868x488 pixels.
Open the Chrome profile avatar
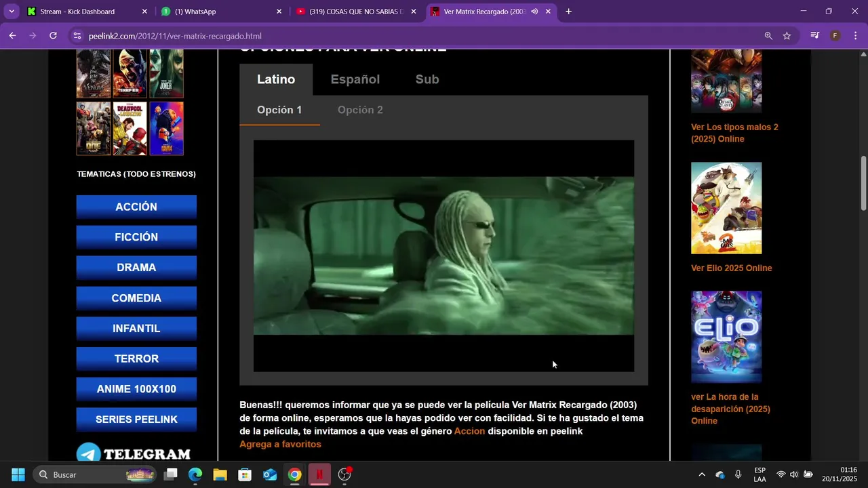pyautogui.click(x=835, y=36)
